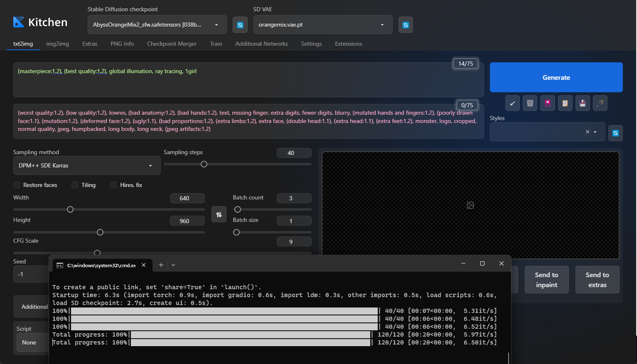Click into the positive prompt text box
The height and width of the screenshot is (364, 637).
tap(248, 80)
